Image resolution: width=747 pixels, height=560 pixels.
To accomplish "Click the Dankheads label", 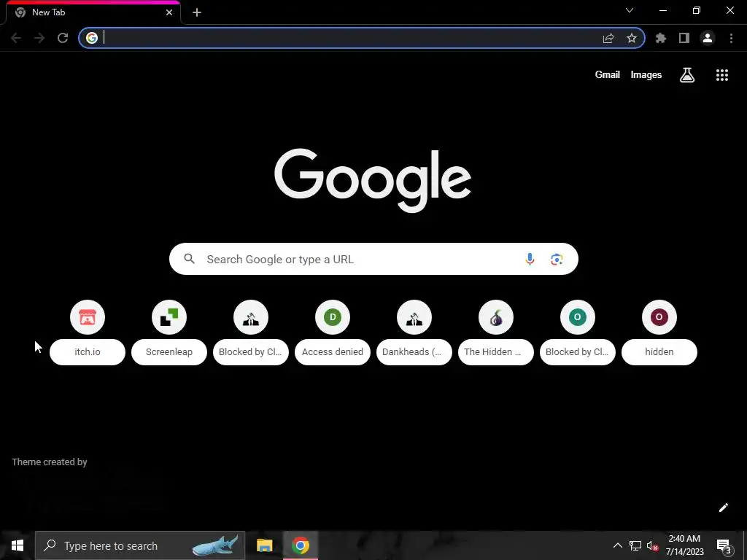I will [414, 352].
